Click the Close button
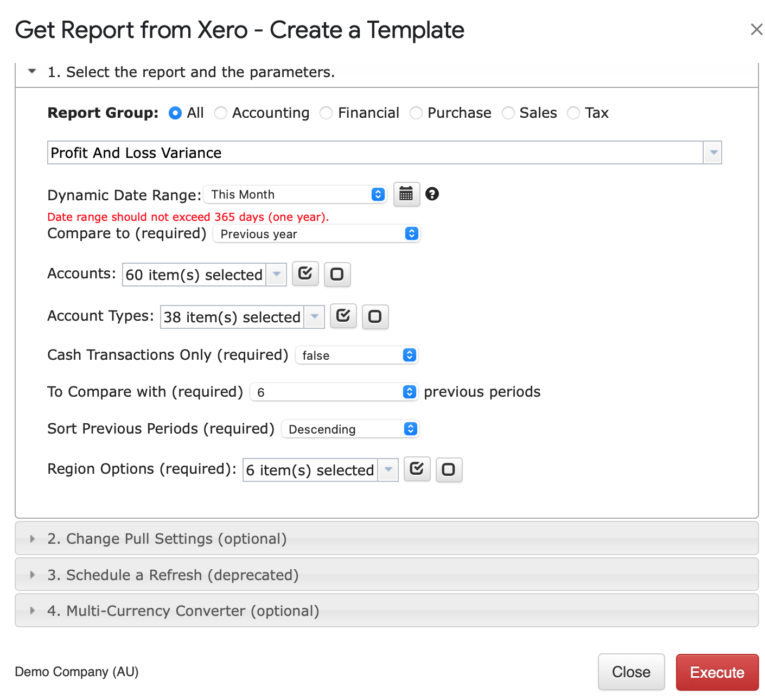The image size is (765, 700). tap(631, 672)
